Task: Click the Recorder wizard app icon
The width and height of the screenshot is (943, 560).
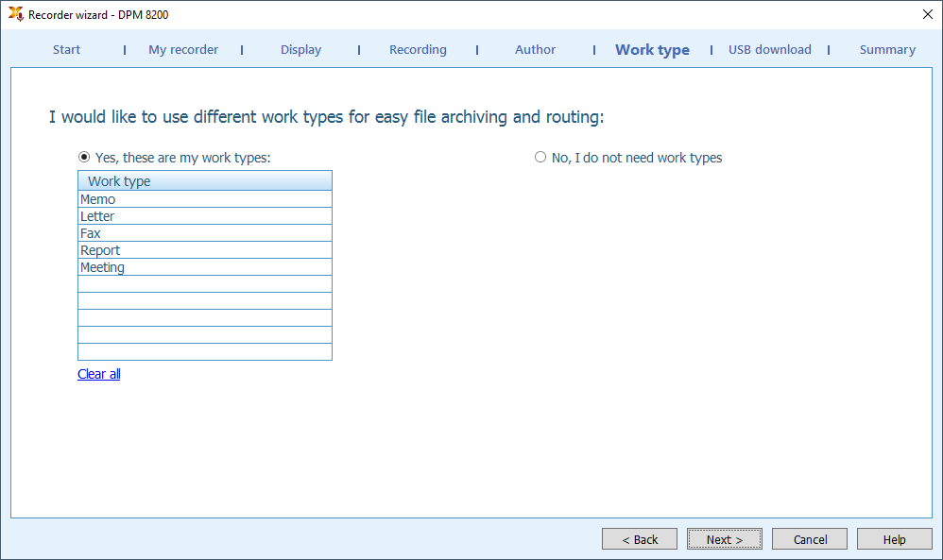Action: pyautogui.click(x=16, y=14)
